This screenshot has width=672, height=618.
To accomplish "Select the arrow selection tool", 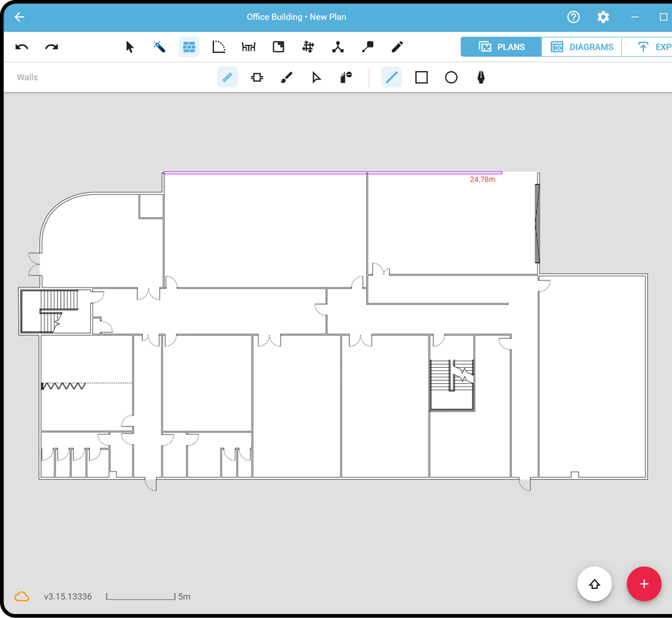I will pyautogui.click(x=130, y=47).
